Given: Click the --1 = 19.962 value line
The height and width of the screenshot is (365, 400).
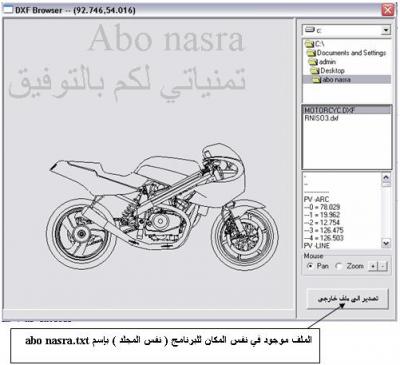Looking at the screenshot, I should click(322, 215).
